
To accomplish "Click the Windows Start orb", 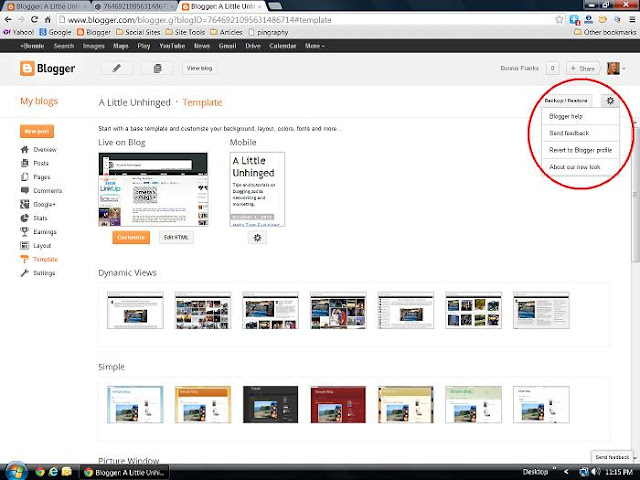I will click(x=15, y=471).
